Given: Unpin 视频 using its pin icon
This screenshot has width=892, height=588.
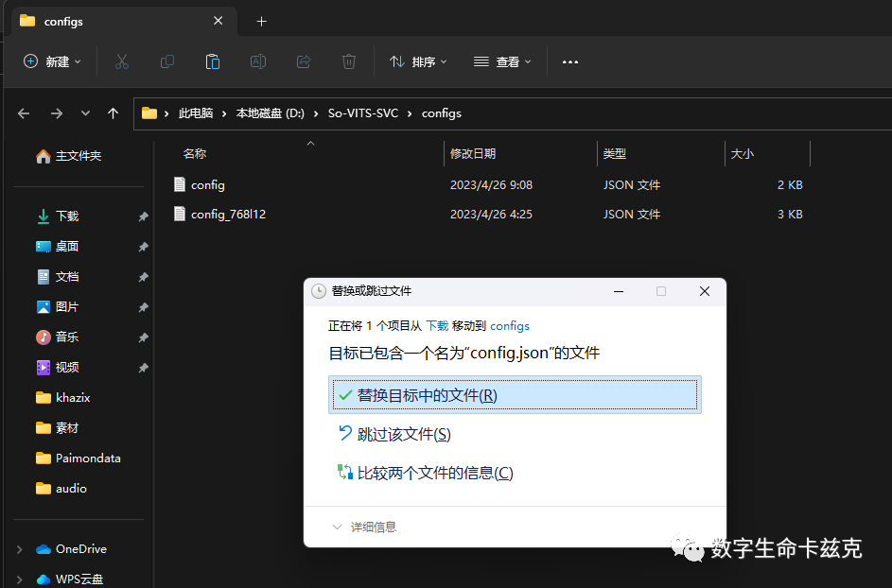Looking at the screenshot, I should click(x=144, y=368).
